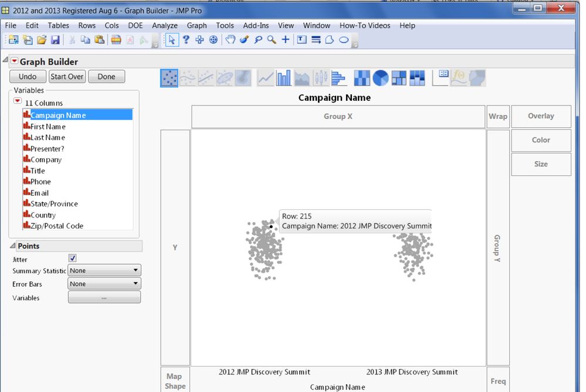The height and width of the screenshot is (392, 586).
Task: Select the State/Province column
Action: (x=78, y=204)
